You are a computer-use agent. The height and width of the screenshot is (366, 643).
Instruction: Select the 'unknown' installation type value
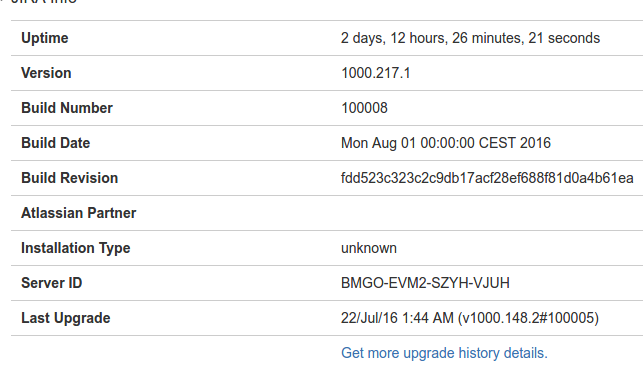(369, 248)
